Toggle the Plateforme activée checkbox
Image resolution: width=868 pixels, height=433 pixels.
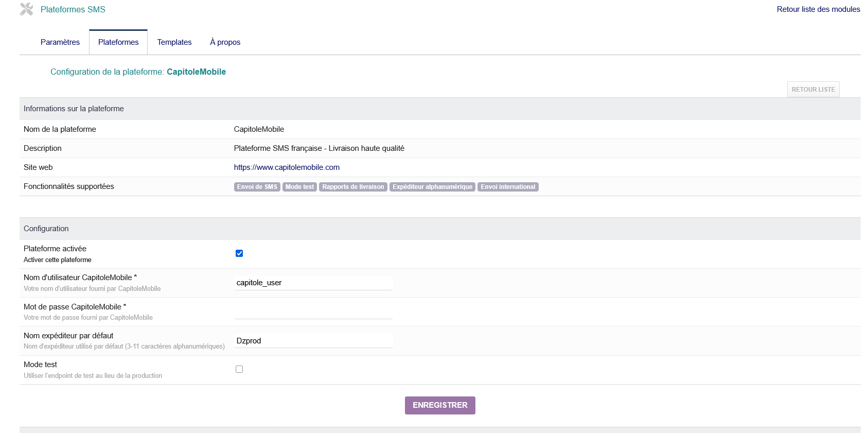click(239, 253)
